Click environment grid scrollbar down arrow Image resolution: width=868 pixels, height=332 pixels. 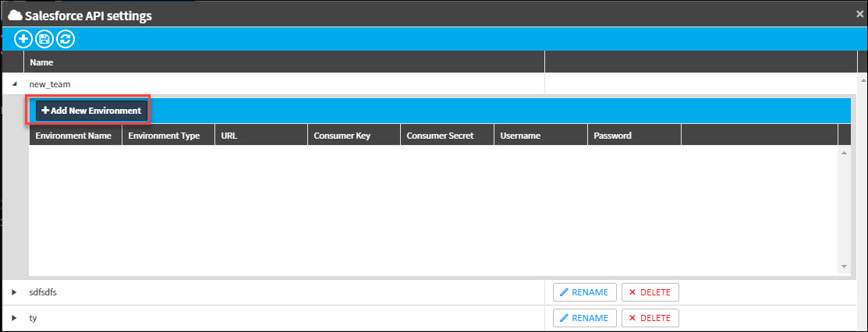[844, 267]
